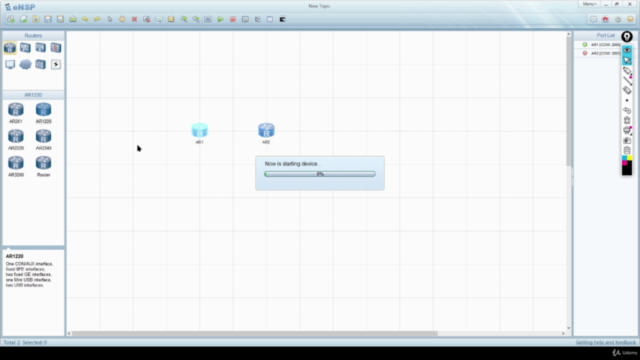The image size is (640, 360).
Task: Open the Help icon at toolbar right end
Action: (630, 19)
